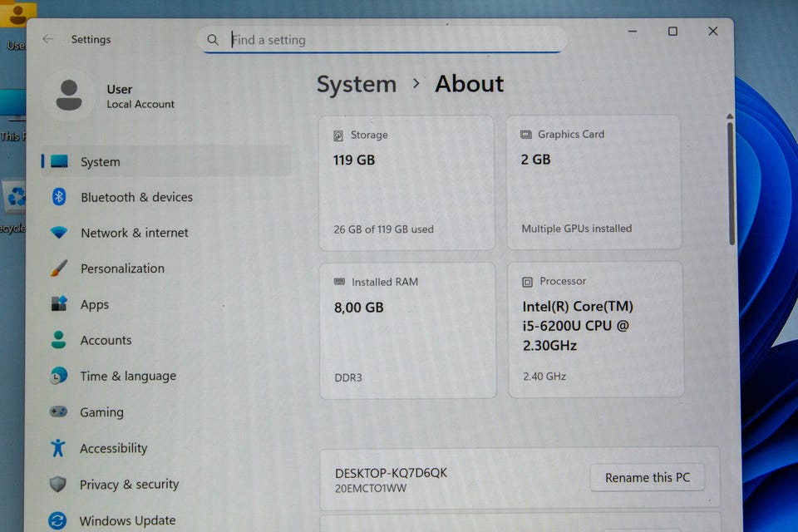
Task: Click the Bluetooth icon
Action: [x=58, y=196]
